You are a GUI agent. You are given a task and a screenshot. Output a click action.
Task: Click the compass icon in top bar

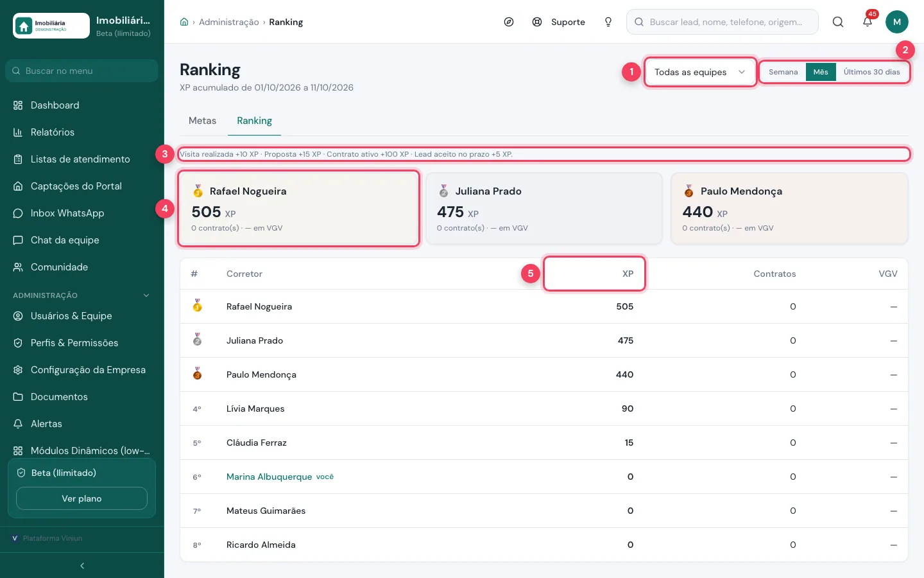click(x=509, y=22)
